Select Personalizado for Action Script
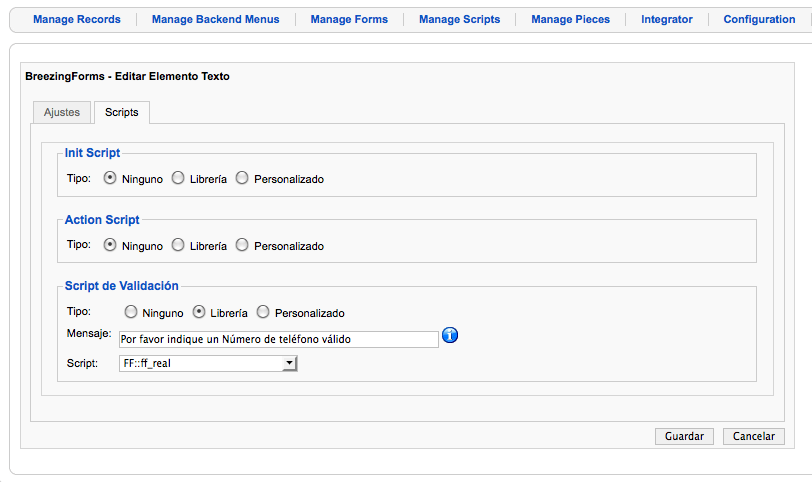 [242, 245]
